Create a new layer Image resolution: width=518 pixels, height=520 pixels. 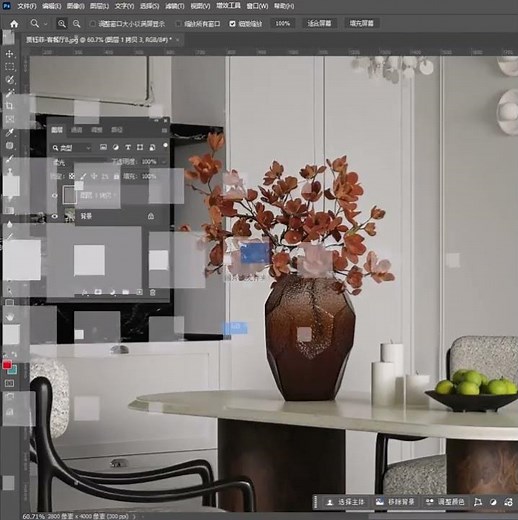coord(139,292)
